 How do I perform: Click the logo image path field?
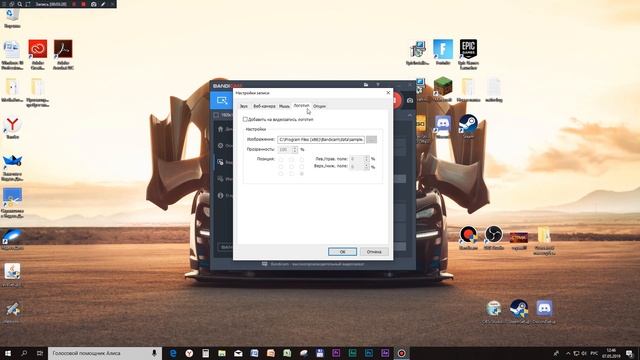point(321,140)
